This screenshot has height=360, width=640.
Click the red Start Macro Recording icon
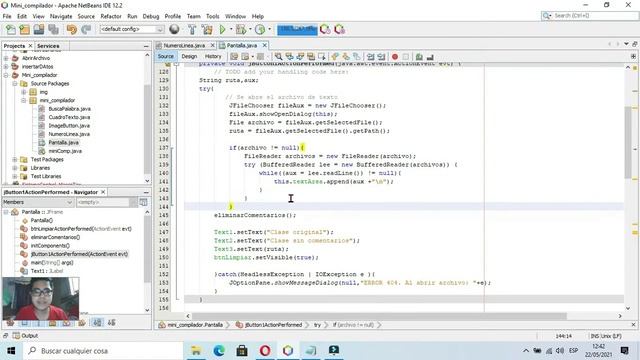click(x=395, y=56)
